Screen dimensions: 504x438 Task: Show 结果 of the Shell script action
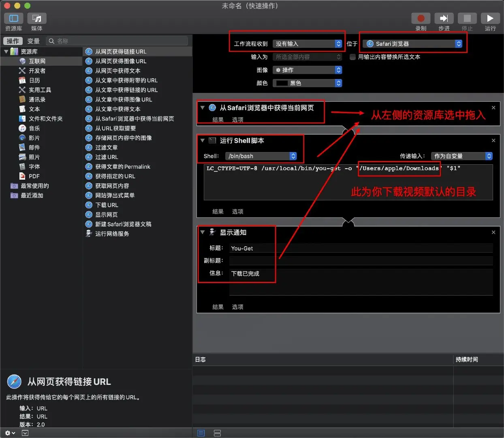pyautogui.click(x=218, y=212)
